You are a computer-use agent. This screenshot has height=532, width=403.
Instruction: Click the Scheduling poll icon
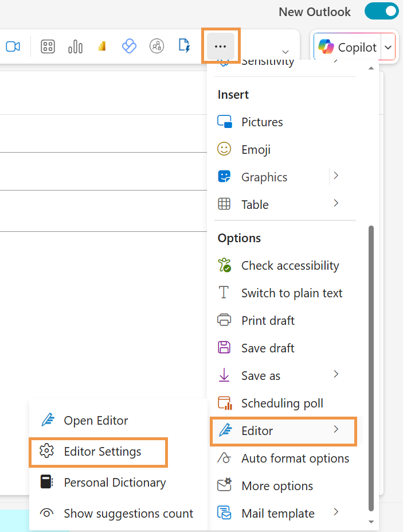[225, 403]
